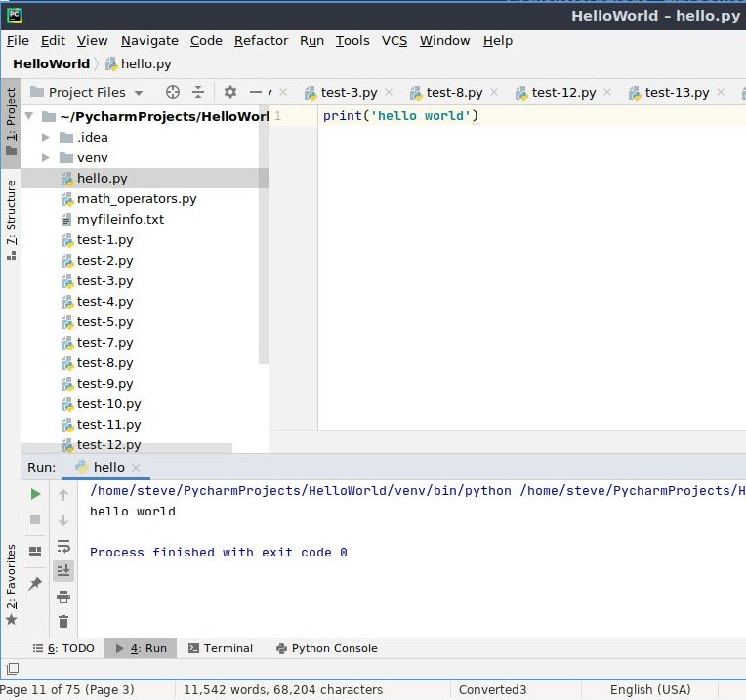Toggle the 2: Favorites side tool window
This screenshot has width=746, height=700.
11,585
